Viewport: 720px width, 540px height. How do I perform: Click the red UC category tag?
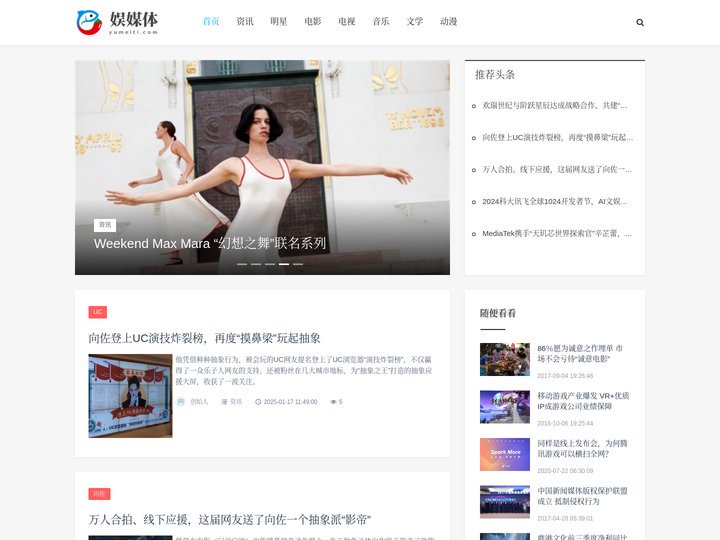(98, 312)
